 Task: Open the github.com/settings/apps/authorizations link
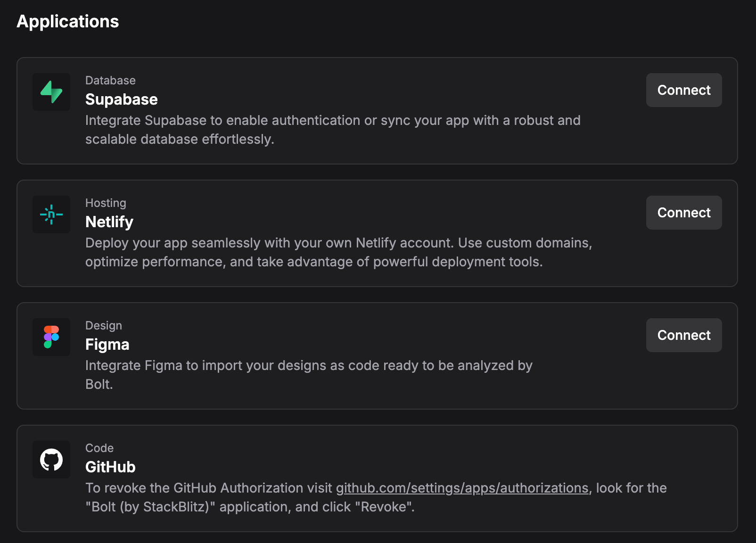tap(462, 488)
